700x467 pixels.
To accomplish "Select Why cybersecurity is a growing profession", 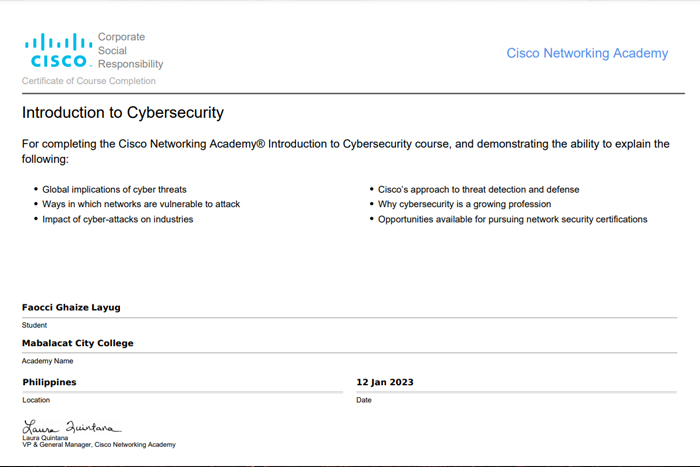I will pyautogui.click(x=463, y=204).
